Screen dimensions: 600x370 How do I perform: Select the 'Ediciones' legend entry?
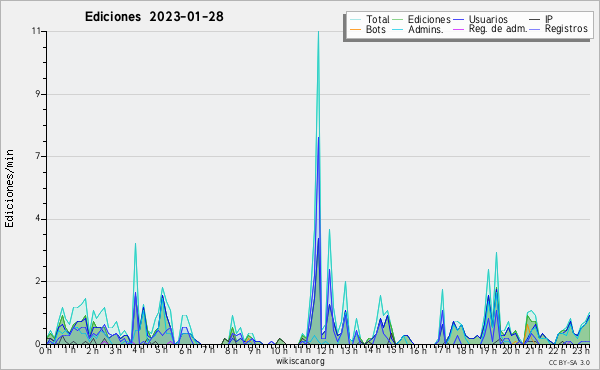point(429,19)
